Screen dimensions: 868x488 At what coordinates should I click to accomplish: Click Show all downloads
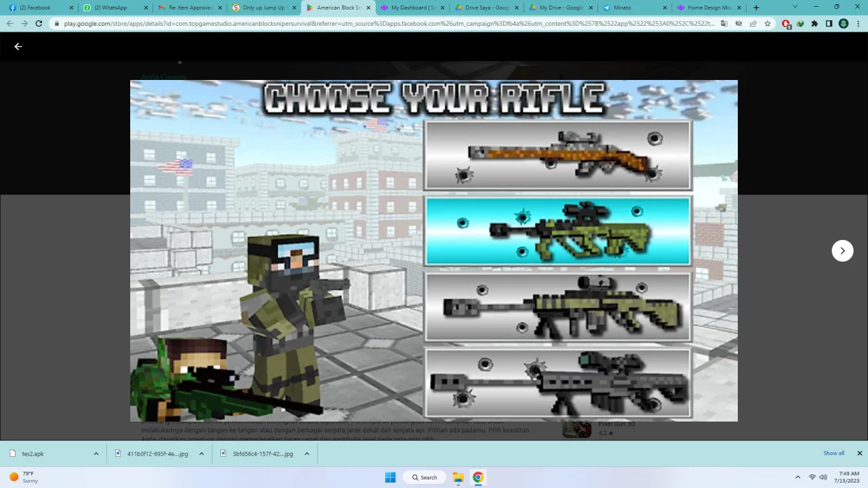(833, 453)
